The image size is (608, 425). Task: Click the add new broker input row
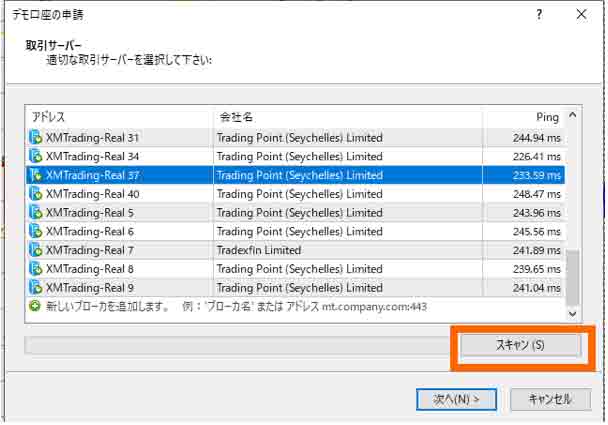(x=295, y=307)
